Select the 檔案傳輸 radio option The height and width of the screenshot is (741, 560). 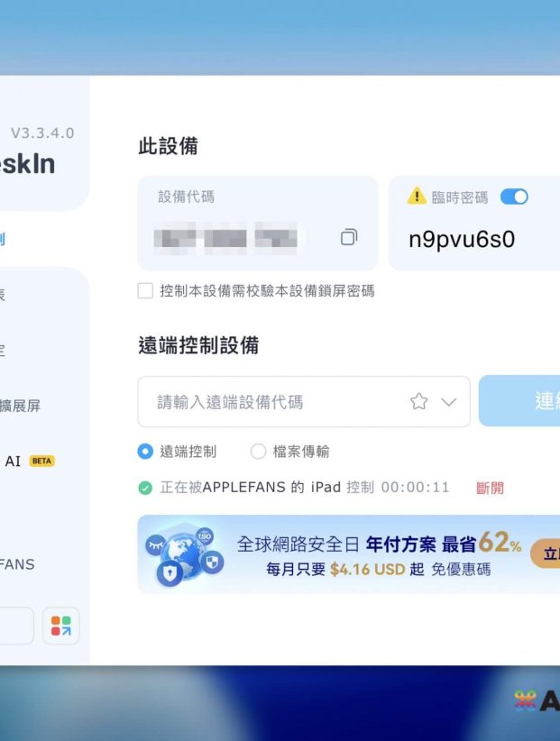tap(258, 452)
